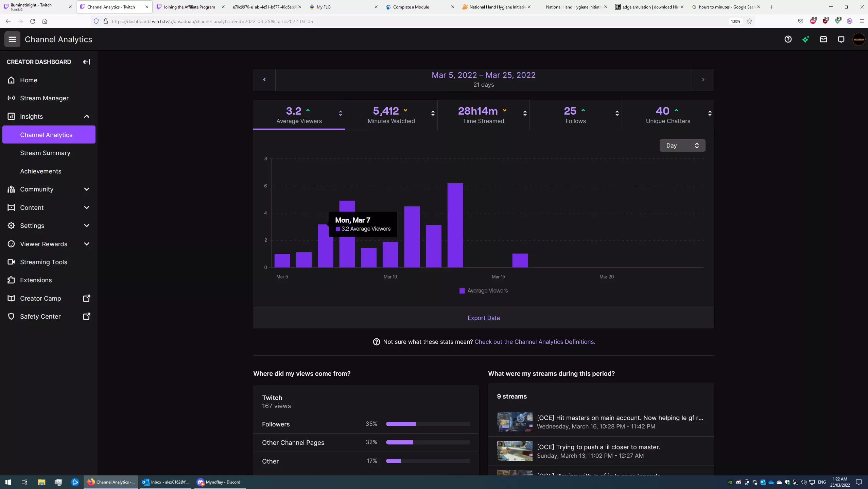Open Creator Camp external link
The image size is (868, 489).
click(x=40, y=298)
